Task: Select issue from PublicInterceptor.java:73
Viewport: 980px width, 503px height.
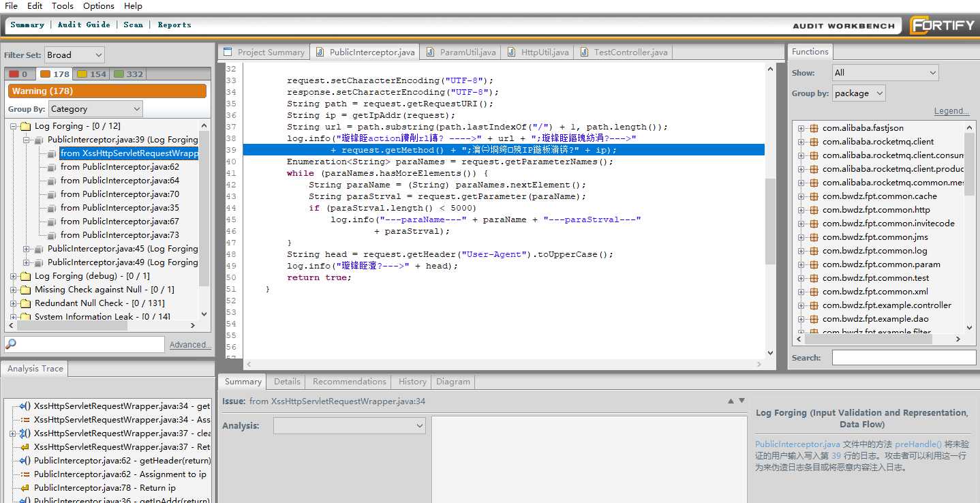Action: coord(120,235)
